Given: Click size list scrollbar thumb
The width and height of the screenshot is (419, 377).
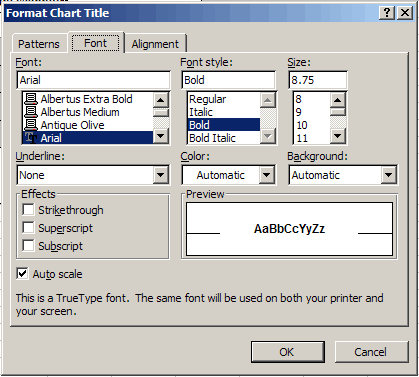Looking at the screenshot, I should 338,112.
